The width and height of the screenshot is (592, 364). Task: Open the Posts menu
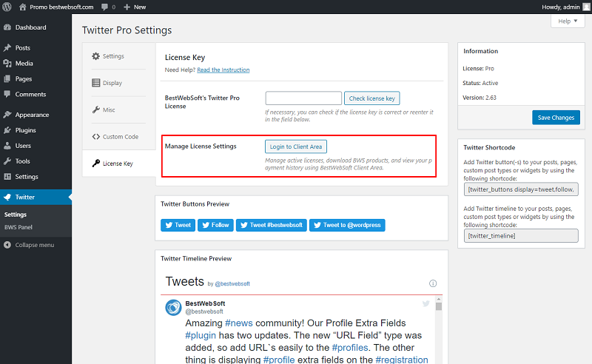pyautogui.click(x=36, y=47)
